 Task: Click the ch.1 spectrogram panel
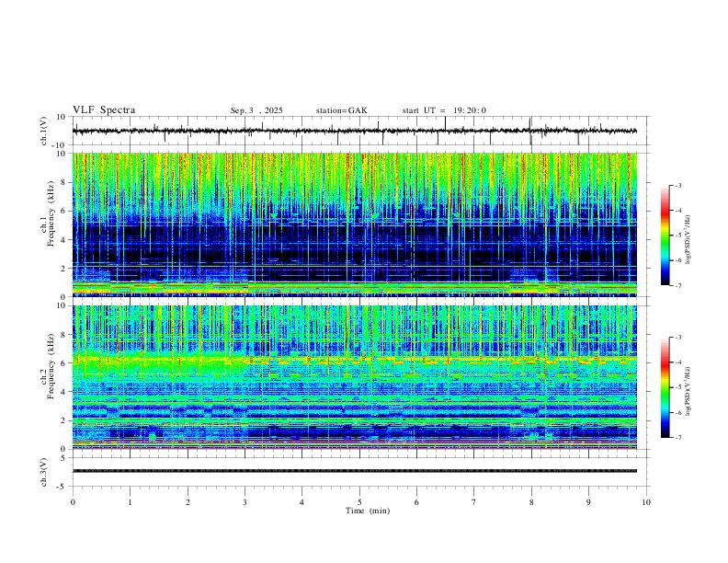[x=354, y=224]
